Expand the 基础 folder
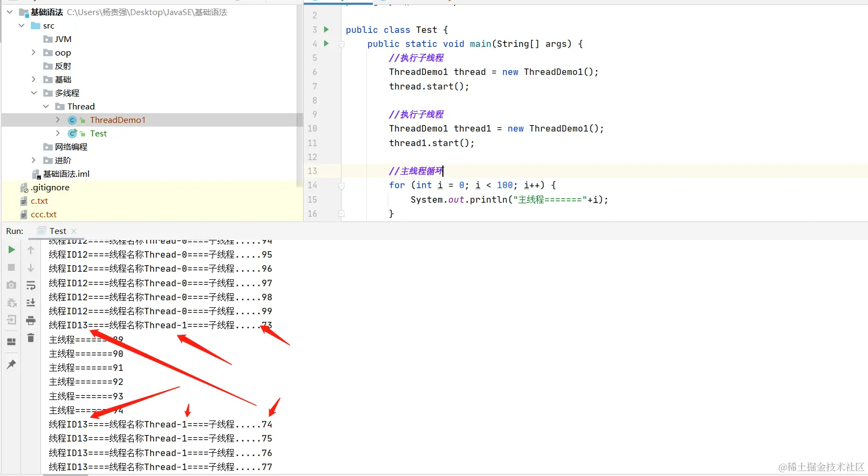Screen dimensions: 868x476 click(33, 79)
